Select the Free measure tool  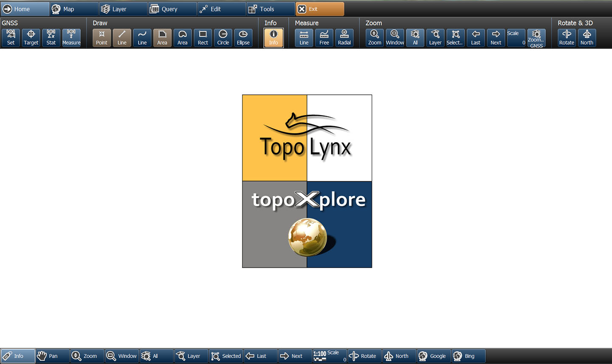[324, 37]
